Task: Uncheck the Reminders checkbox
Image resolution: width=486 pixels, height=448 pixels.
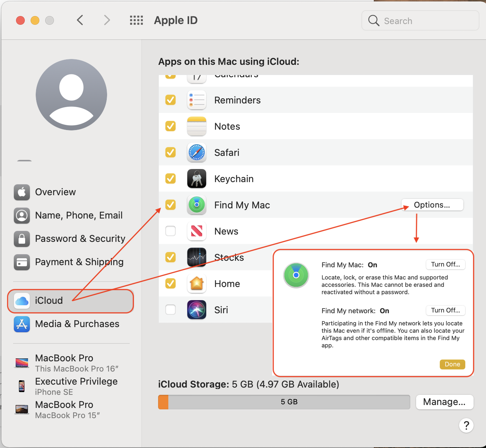Action: pyautogui.click(x=171, y=100)
